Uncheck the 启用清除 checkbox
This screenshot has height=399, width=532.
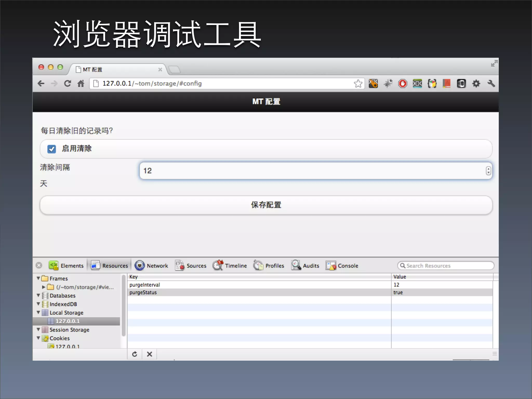coord(51,149)
